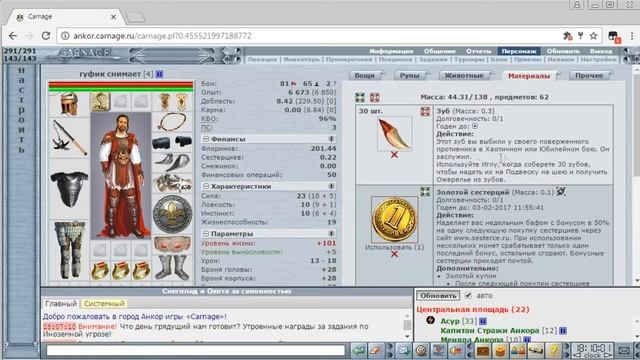Click the gold sesterce coin image
The height and width of the screenshot is (360, 640).
[394, 219]
